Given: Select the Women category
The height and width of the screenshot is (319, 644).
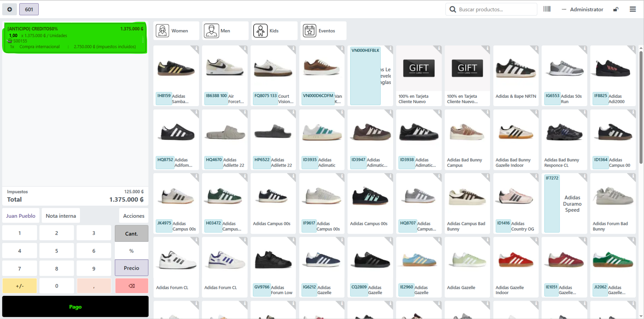Looking at the screenshot, I should click(x=176, y=31).
